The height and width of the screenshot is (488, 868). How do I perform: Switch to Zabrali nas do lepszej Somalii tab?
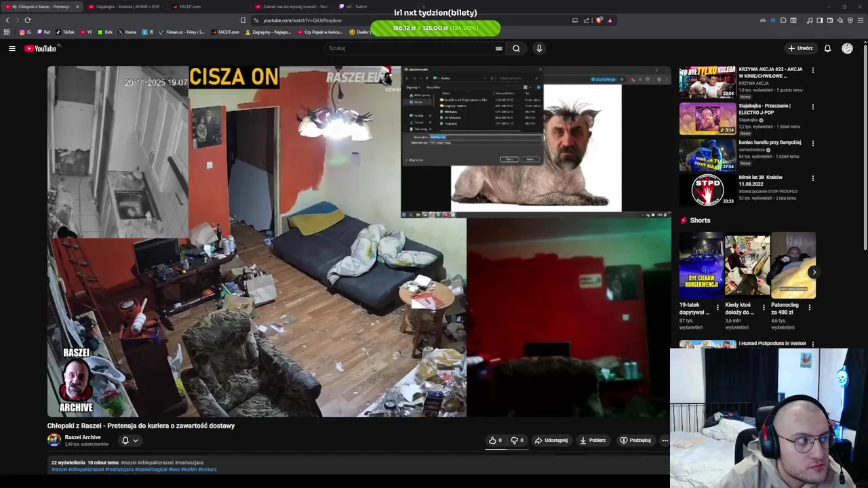coord(292,7)
